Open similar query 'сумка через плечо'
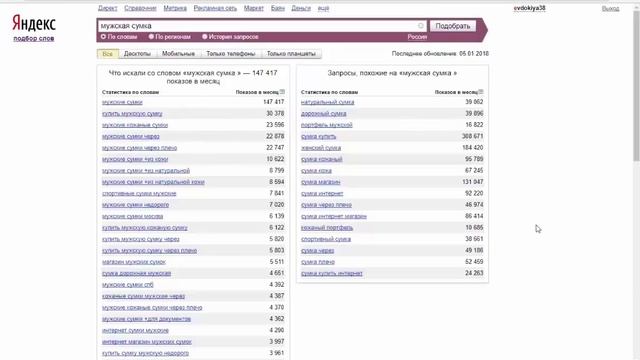The height and width of the screenshot is (360, 640). pyautogui.click(x=326, y=205)
